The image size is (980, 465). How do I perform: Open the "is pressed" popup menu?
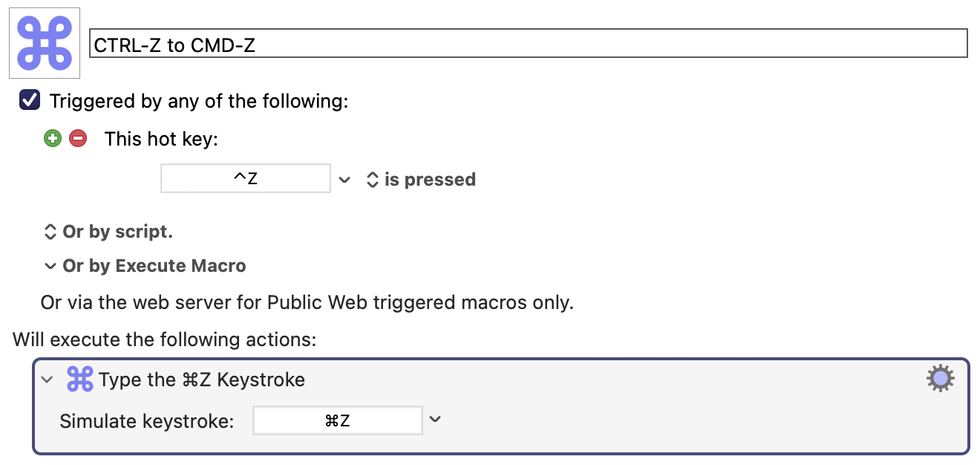[421, 180]
